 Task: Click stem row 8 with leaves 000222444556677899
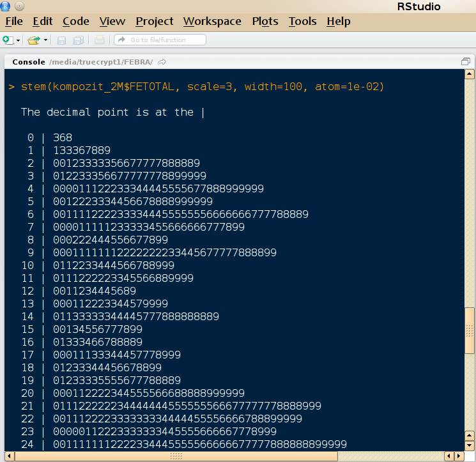pyautogui.click(x=98, y=240)
